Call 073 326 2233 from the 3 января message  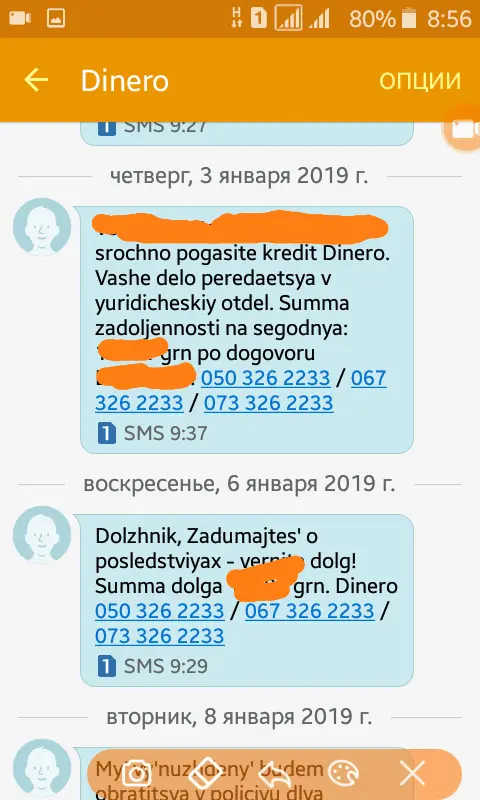(269, 403)
